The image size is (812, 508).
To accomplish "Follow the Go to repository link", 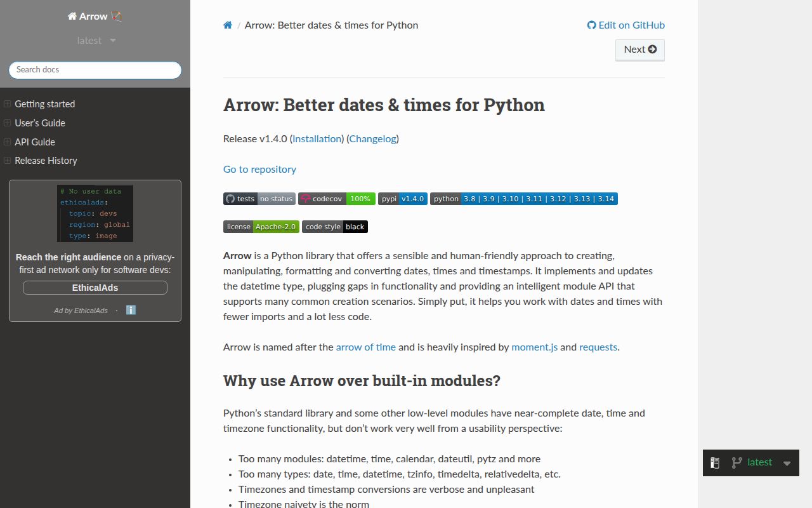I will [x=259, y=170].
